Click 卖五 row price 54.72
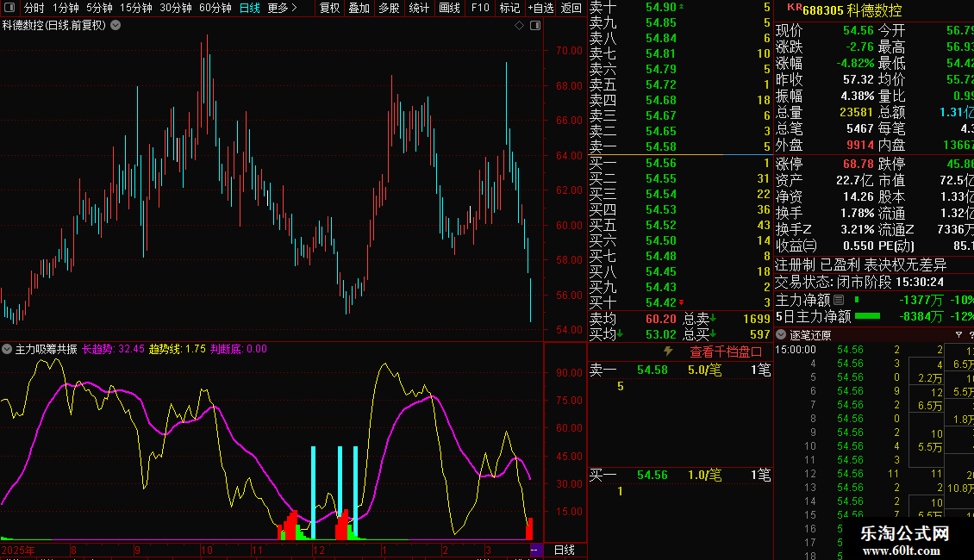The height and width of the screenshot is (560, 974). 661,84
